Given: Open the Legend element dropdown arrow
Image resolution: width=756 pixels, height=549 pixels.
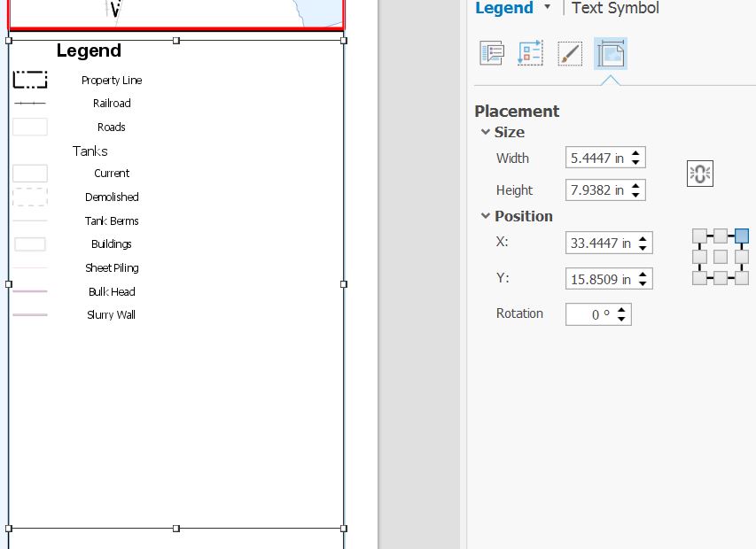Looking at the screenshot, I should point(549,8).
